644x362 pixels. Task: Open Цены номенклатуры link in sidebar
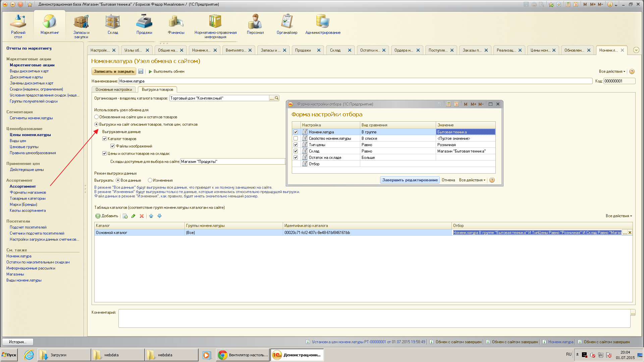(30, 135)
